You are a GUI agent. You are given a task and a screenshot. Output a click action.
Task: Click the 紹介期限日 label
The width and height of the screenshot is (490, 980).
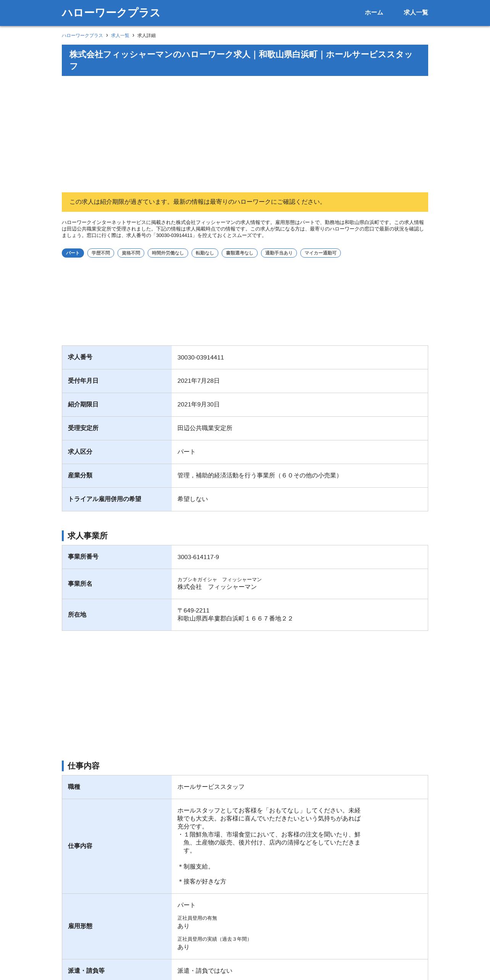coord(83,405)
